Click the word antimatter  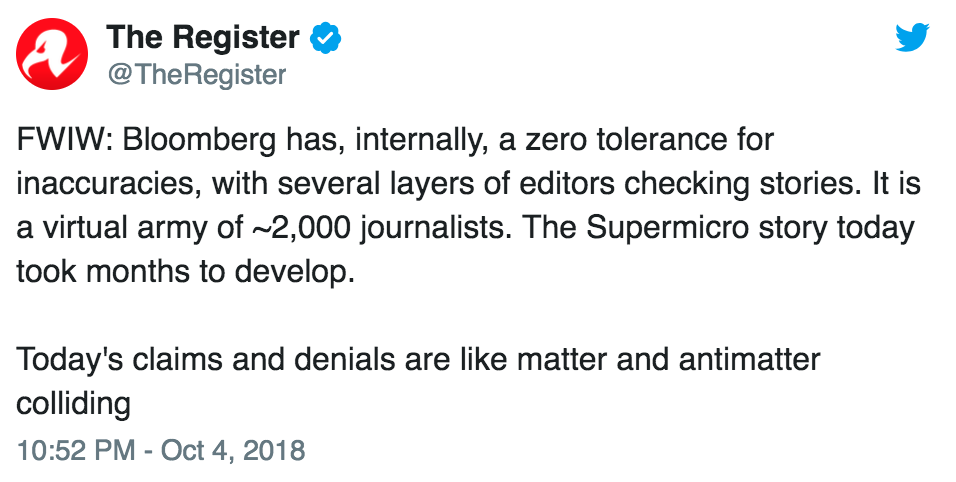[x=749, y=360]
